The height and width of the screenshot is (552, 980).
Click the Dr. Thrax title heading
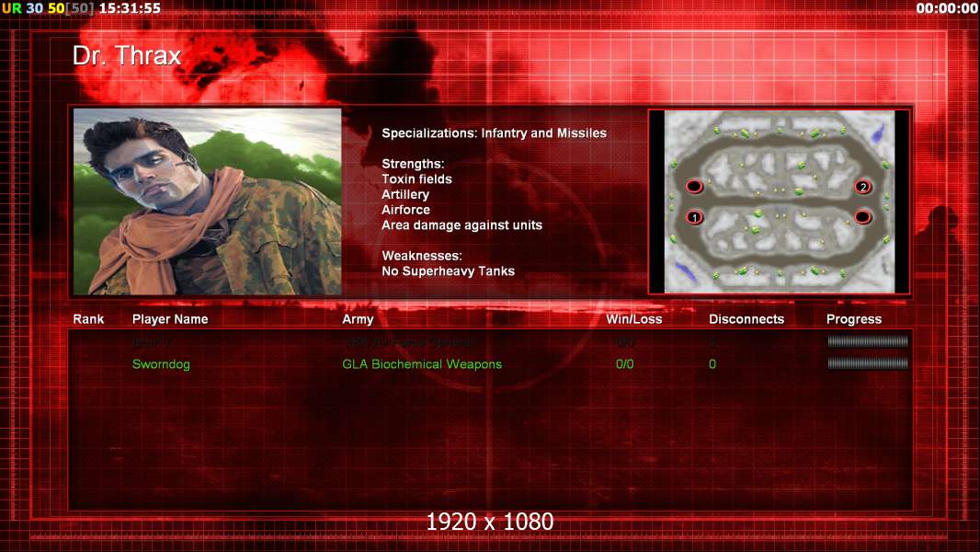click(127, 55)
